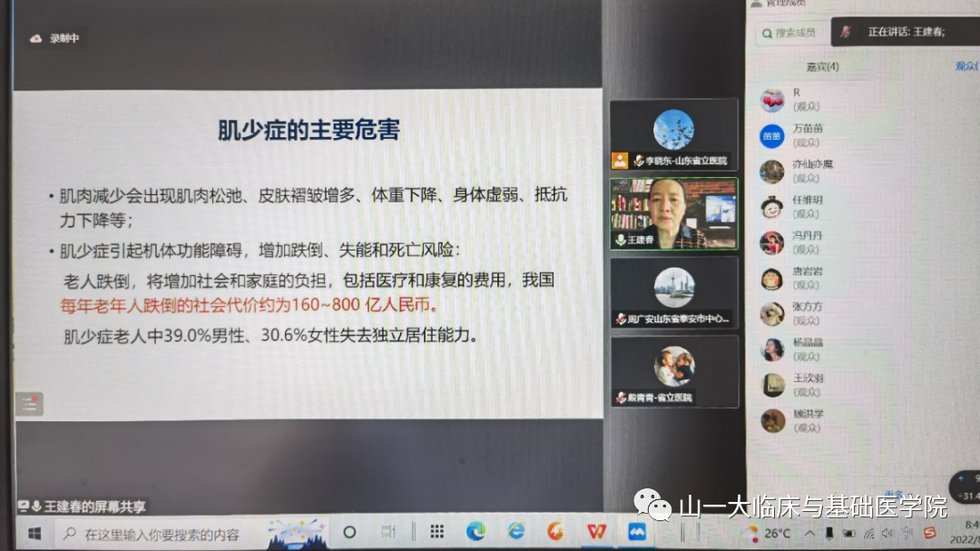Image resolution: width=980 pixels, height=551 pixels.
Task: Open Microsoft Edge from the taskbar
Action: pyautogui.click(x=475, y=531)
